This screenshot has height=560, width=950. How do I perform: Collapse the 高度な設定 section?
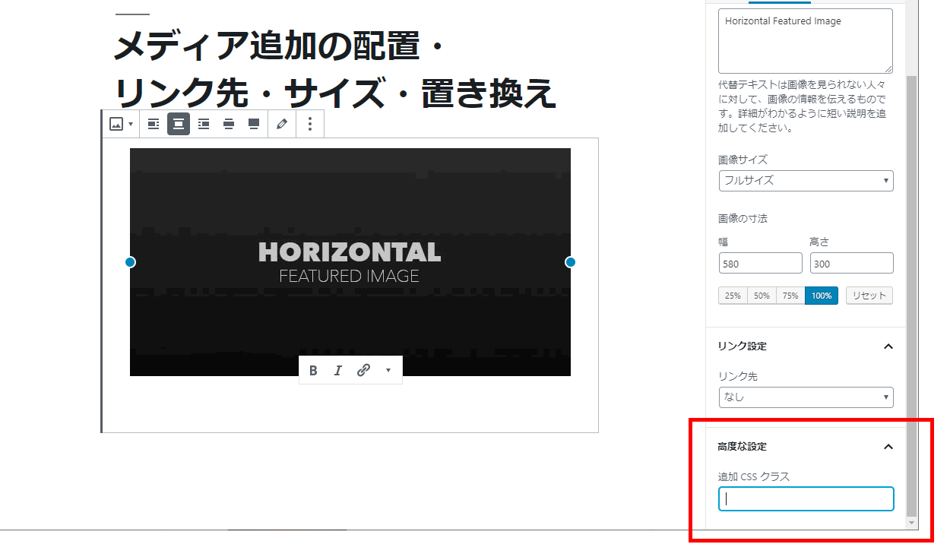pyautogui.click(x=888, y=447)
